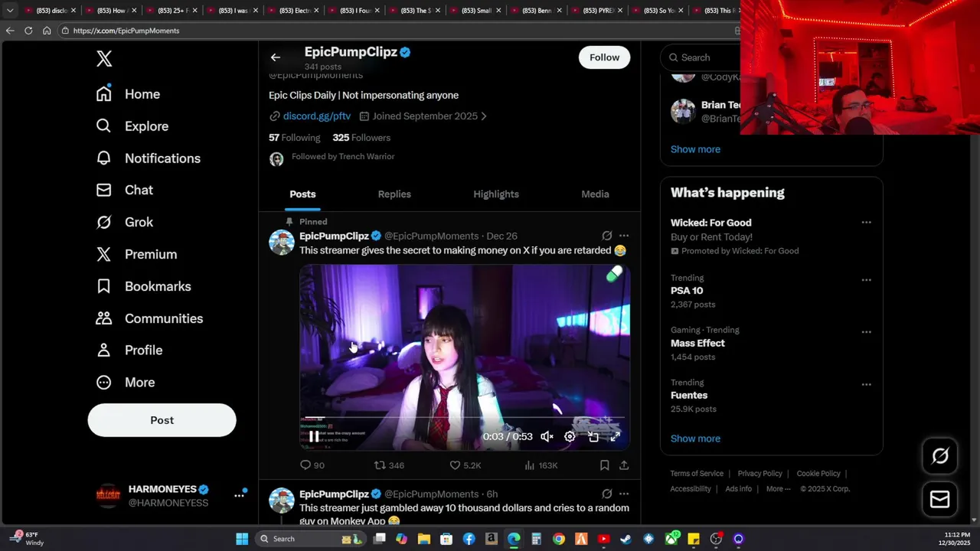Open Communities in the sidebar
Screen dimensions: 980x551
coord(149,318)
